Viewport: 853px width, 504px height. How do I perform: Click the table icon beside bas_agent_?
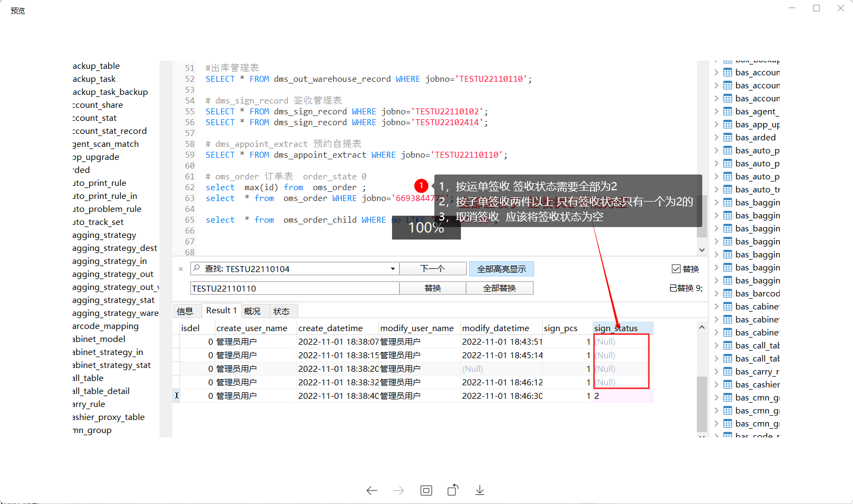728,111
